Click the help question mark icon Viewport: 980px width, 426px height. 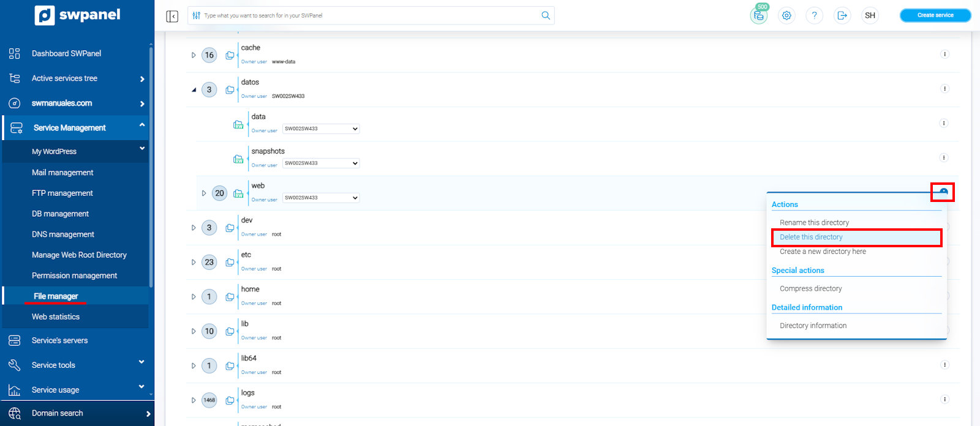(x=814, y=15)
